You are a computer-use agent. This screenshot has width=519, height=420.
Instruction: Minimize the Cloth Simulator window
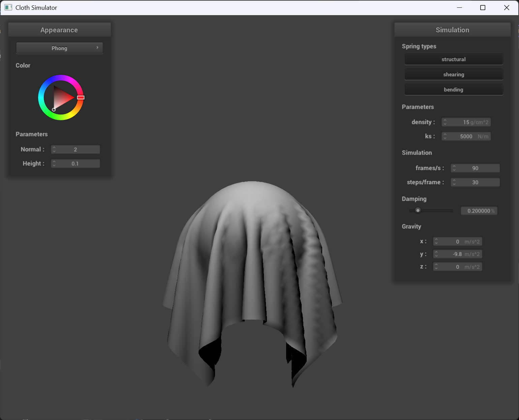(x=459, y=7)
